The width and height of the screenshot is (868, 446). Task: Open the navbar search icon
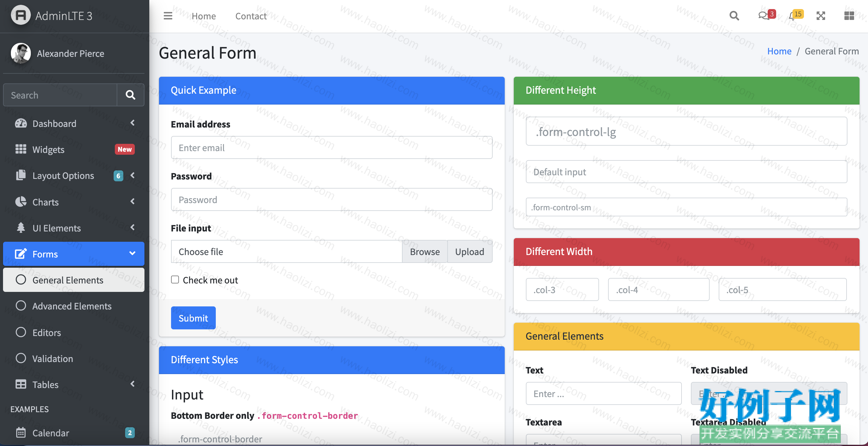[x=734, y=16]
